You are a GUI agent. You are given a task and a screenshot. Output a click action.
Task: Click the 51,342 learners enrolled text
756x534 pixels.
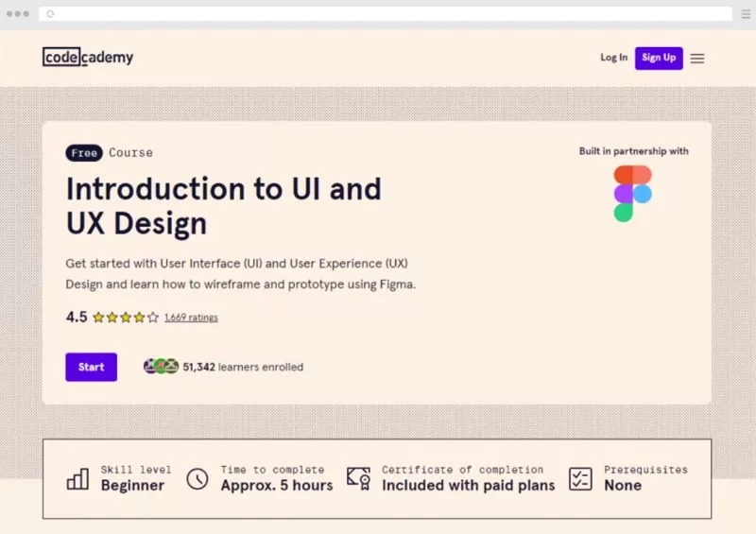243,367
